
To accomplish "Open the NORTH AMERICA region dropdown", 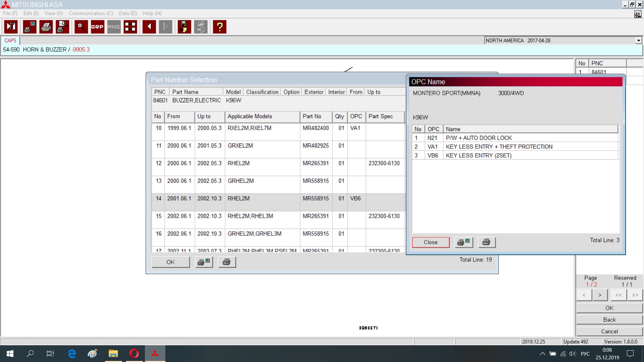I will click(638, 41).
